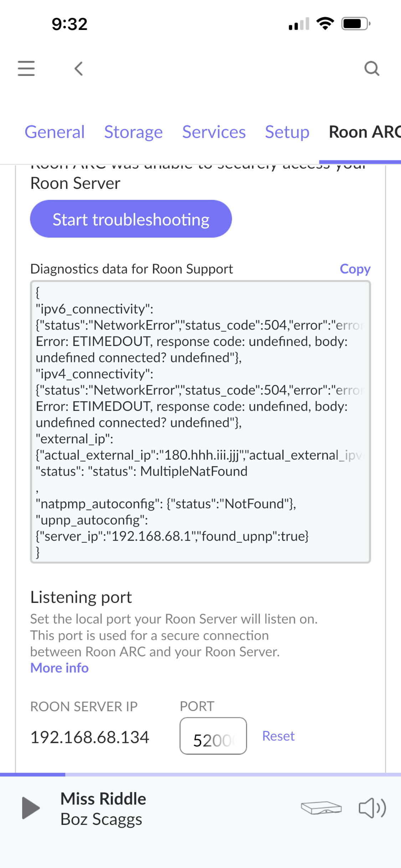
Task: Select the 'PORT' label text
Action: (x=197, y=706)
